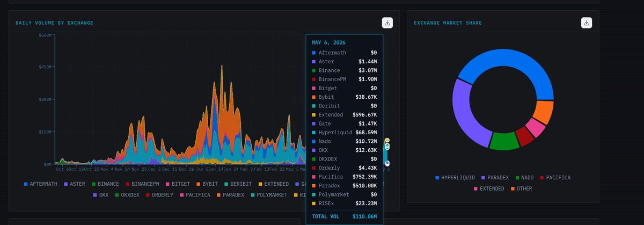
Task: Toggle EXTENDED in market share legend
Action: tap(490, 188)
